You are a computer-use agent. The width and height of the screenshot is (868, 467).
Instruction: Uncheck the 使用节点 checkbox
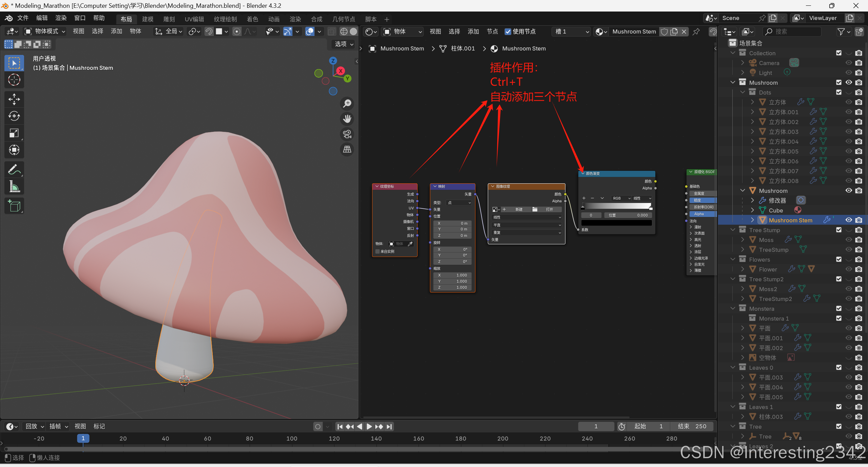(508, 32)
